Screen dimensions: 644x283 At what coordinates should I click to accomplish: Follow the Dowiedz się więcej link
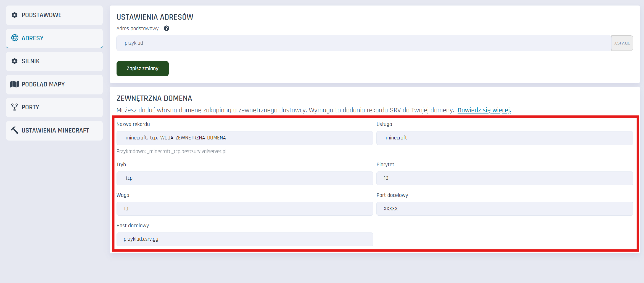[484, 110]
